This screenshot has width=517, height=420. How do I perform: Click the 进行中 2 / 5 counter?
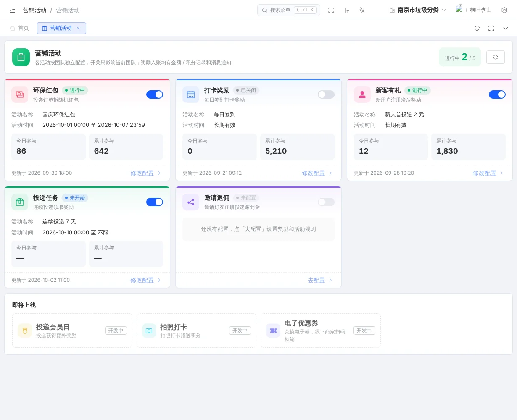pyautogui.click(x=460, y=57)
